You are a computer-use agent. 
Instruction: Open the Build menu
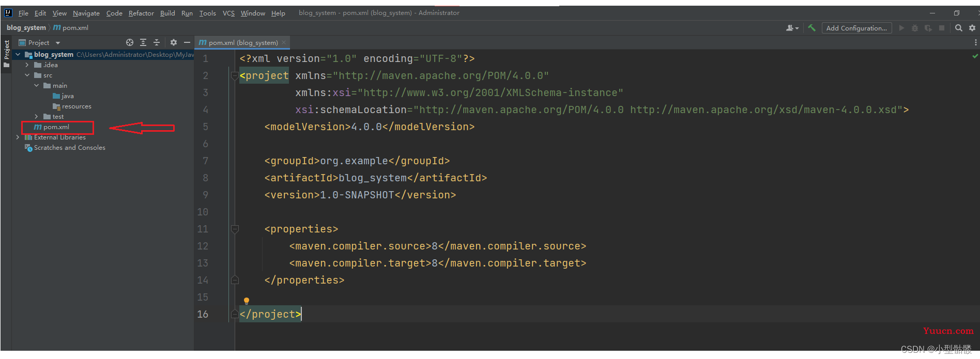(x=167, y=13)
